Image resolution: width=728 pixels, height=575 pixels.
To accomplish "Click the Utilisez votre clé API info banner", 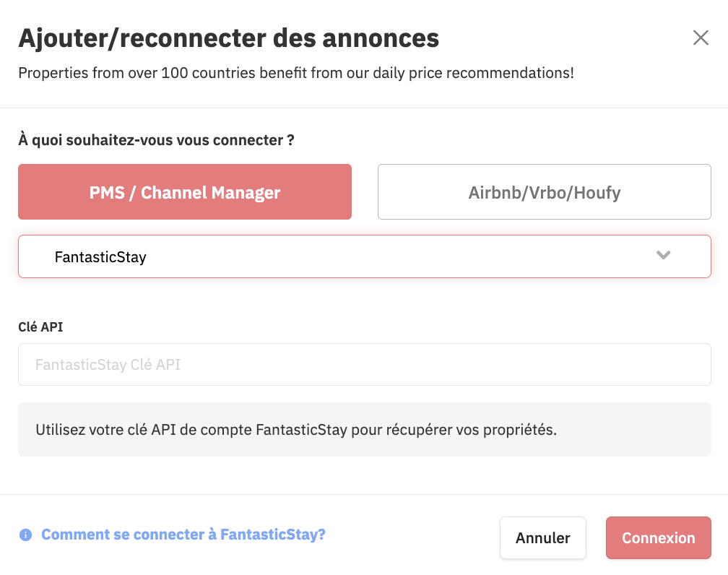I will click(365, 430).
